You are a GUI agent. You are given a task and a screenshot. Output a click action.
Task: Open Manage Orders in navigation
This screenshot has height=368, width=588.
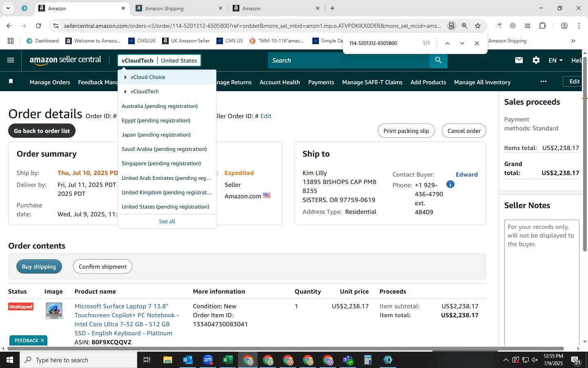pyautogui.click(x=50, y=82)
